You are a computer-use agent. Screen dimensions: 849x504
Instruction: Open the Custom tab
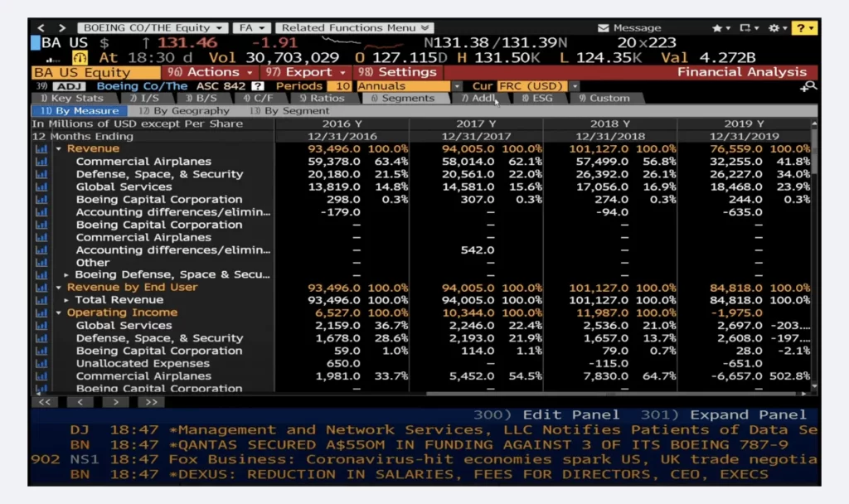coord(604,99)
